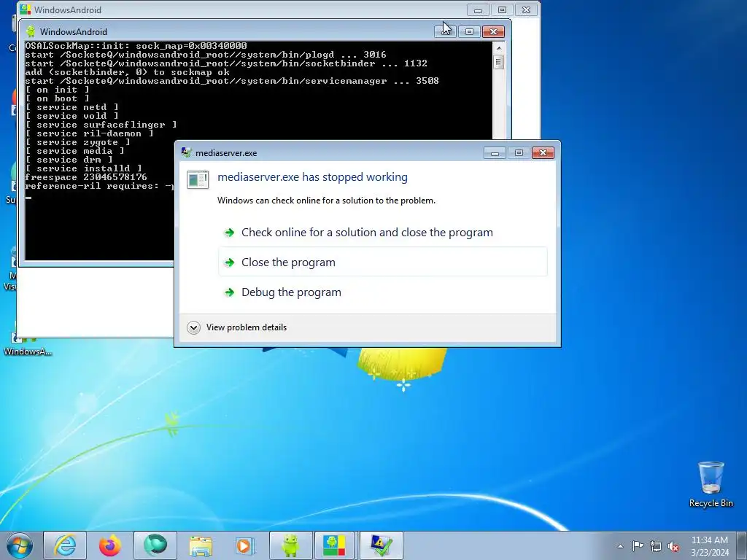Switch to error report taskbar item
The image size is (747, 560).
[381, 545]
